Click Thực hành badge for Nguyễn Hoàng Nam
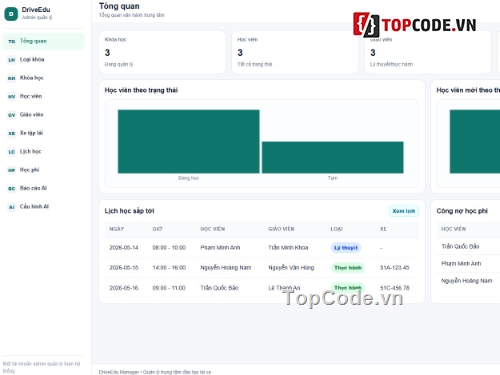The height and width of the screenshot is (375, 500). tap(348, 268)
